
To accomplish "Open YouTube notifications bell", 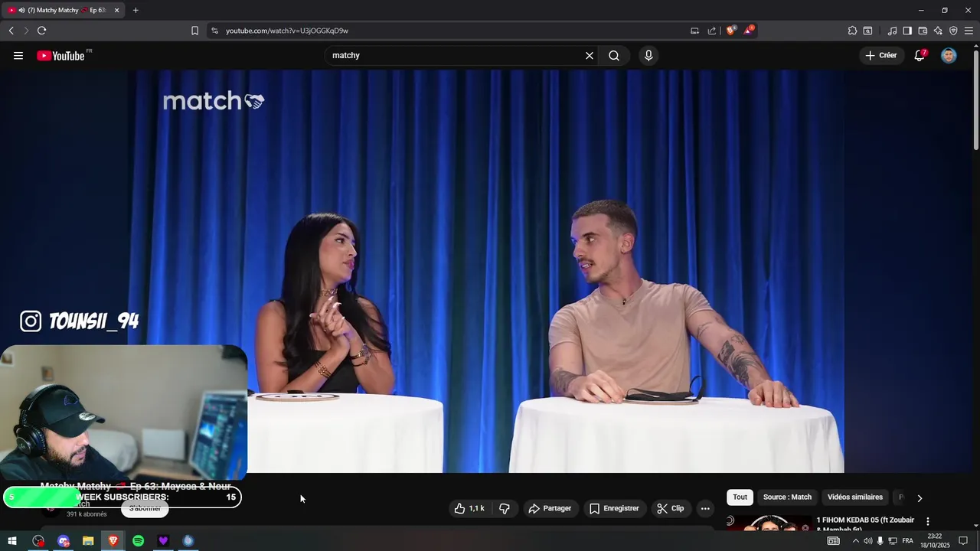I will [x=920, y=56].
